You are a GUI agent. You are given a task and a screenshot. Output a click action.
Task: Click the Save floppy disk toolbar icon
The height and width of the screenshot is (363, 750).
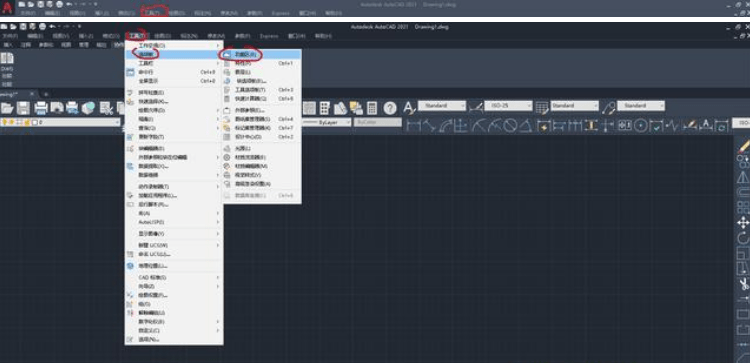tap(23, 109)
